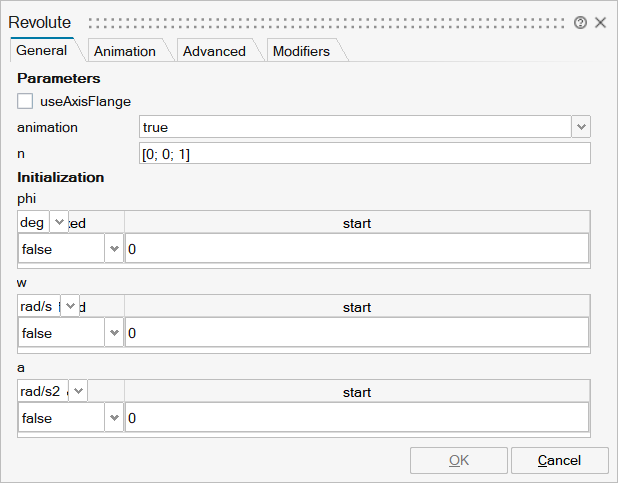Expand the w fixed false dropdown
The height and width of the screenshot is (483, 618).
pos(113,333)
